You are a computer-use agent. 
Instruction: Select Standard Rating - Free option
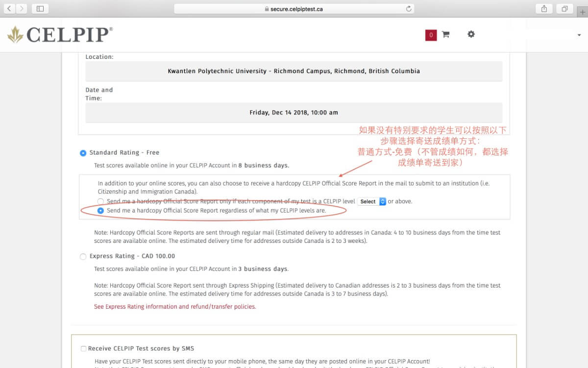tap(83, 153)
